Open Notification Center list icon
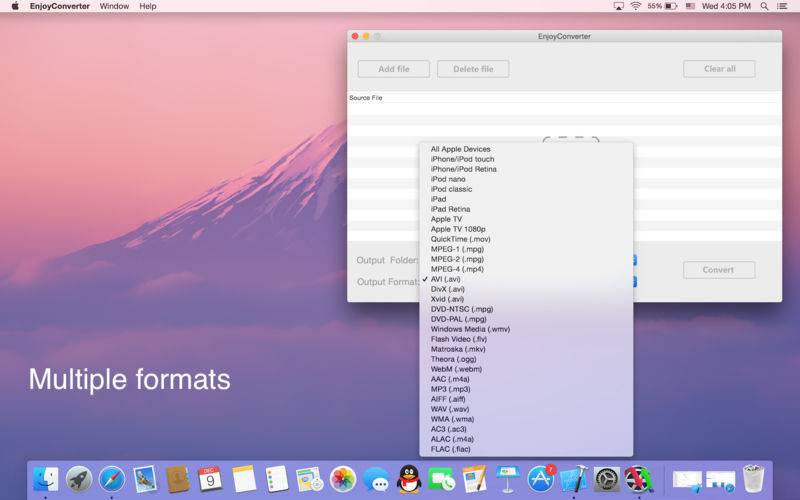Screen dimensions: 800x500 782,6
